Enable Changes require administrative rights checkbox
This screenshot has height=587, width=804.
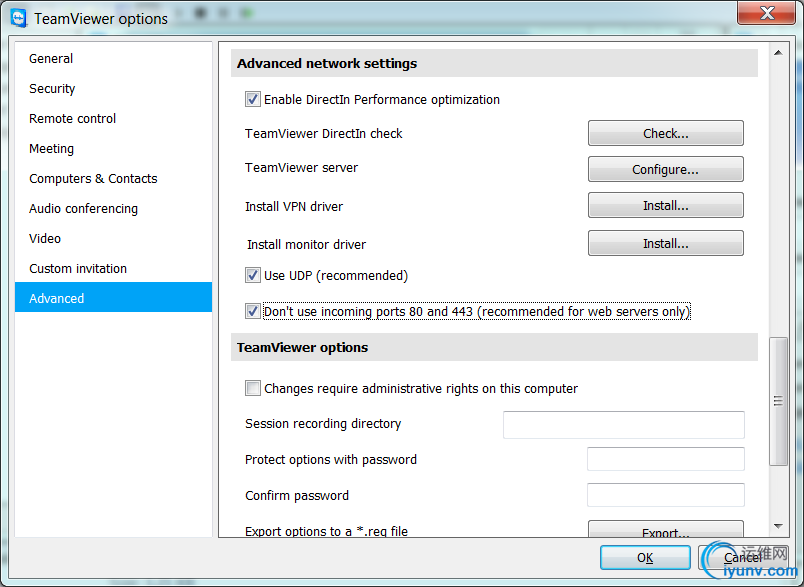252,388
